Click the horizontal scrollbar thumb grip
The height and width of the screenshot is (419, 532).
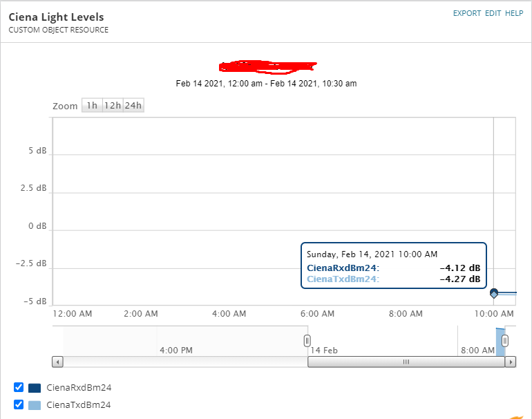(x=406, y=362)
